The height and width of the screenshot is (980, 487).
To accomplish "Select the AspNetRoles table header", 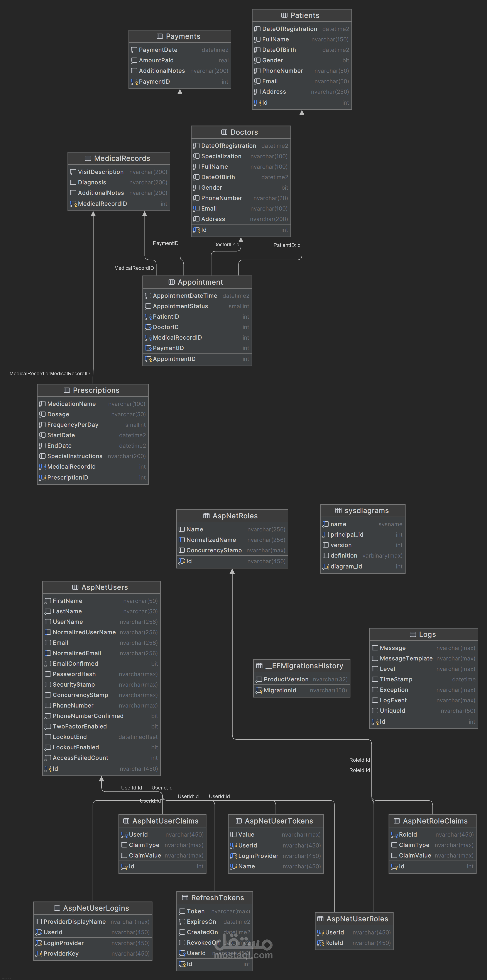I will [x=235, y=516].
